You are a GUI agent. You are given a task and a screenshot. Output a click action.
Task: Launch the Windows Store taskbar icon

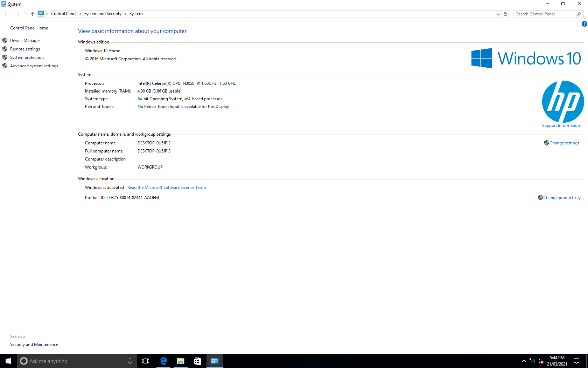[197, 361]
